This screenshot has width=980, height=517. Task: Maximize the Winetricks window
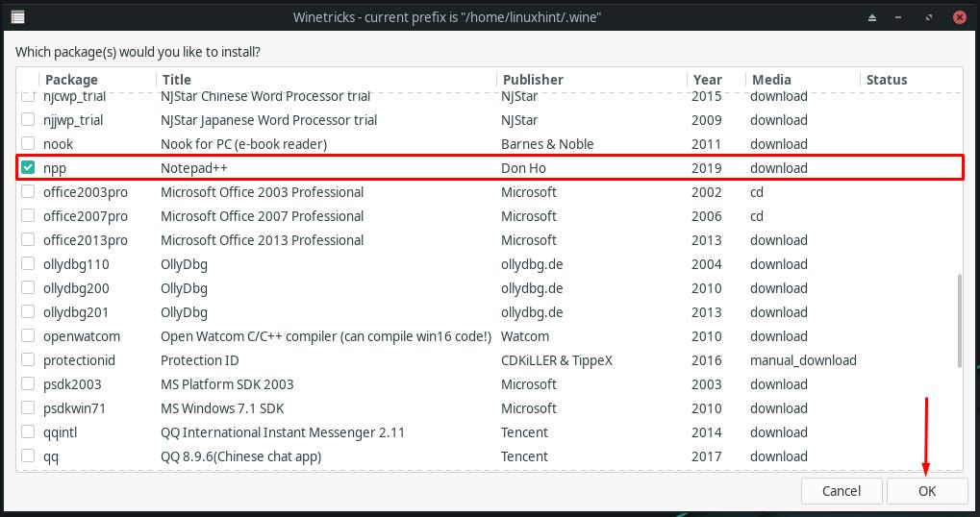[x=929, y=17]
